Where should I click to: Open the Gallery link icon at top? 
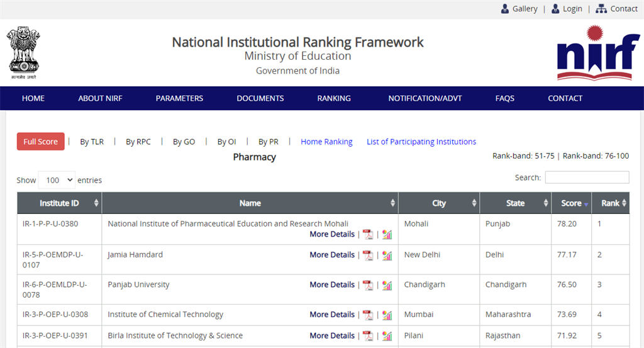pyautogui.click(x=505, y=9)
